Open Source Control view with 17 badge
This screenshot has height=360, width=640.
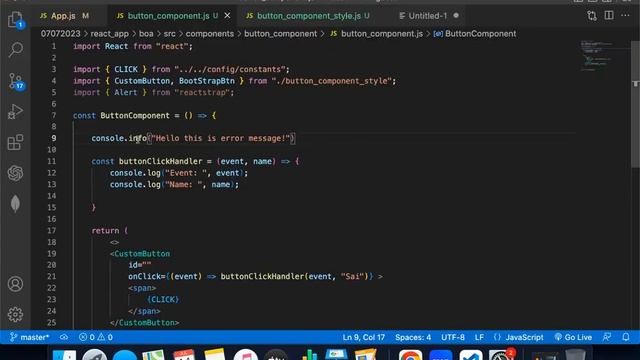tap(16, 81)
